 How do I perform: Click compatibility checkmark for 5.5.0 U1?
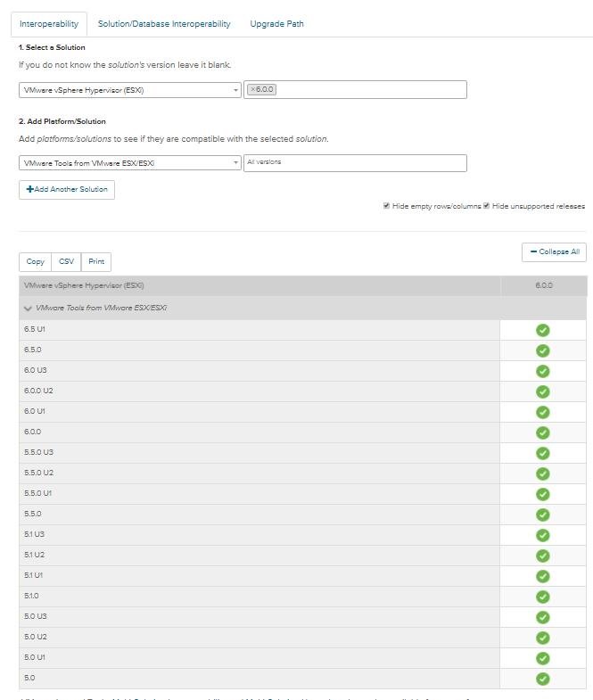(x=542, y=495)
